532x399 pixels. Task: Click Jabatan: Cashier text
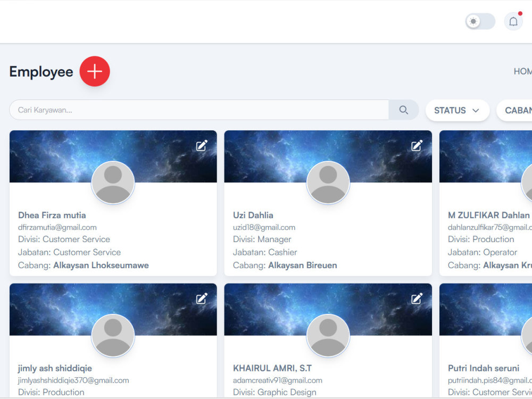[x=265, y=252]
